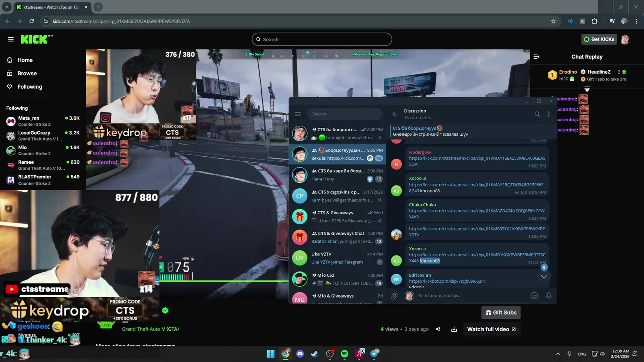Search within the Telegram discussion
The height and width of the screenshot is (362, 644).
(537, 114)
